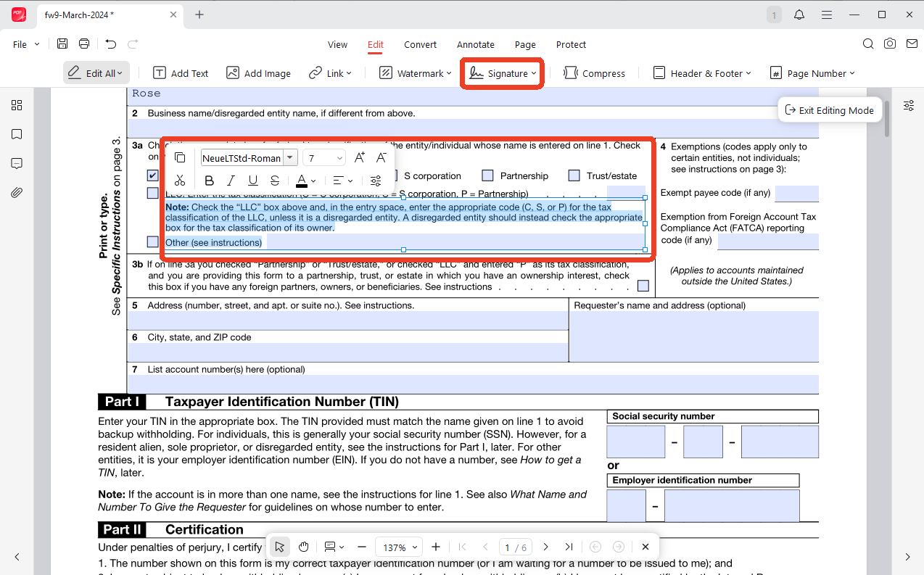This screenshot has height=575, width=924.
Task: Check the Partnership checkbox
Action: (487, 175)
